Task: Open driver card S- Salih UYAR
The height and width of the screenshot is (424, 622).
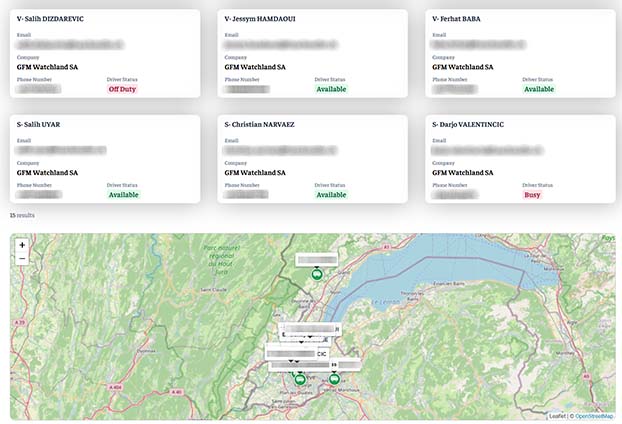Action: [105, 159]
